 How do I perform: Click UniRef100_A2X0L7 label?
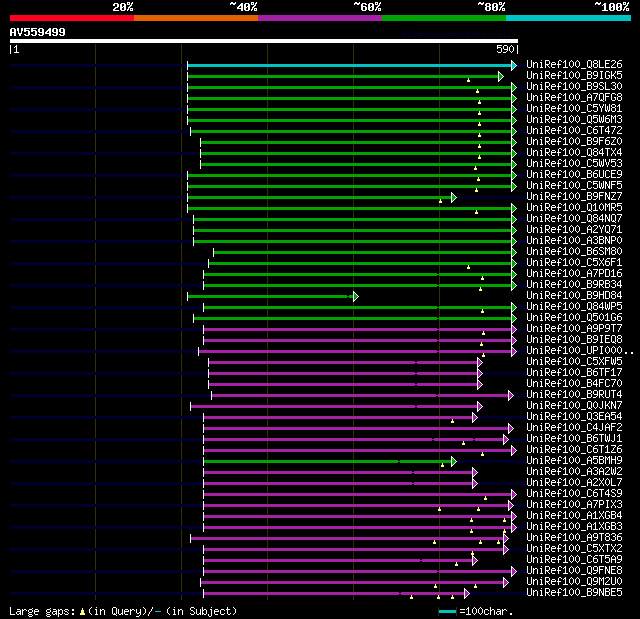(x=574, y=483)
